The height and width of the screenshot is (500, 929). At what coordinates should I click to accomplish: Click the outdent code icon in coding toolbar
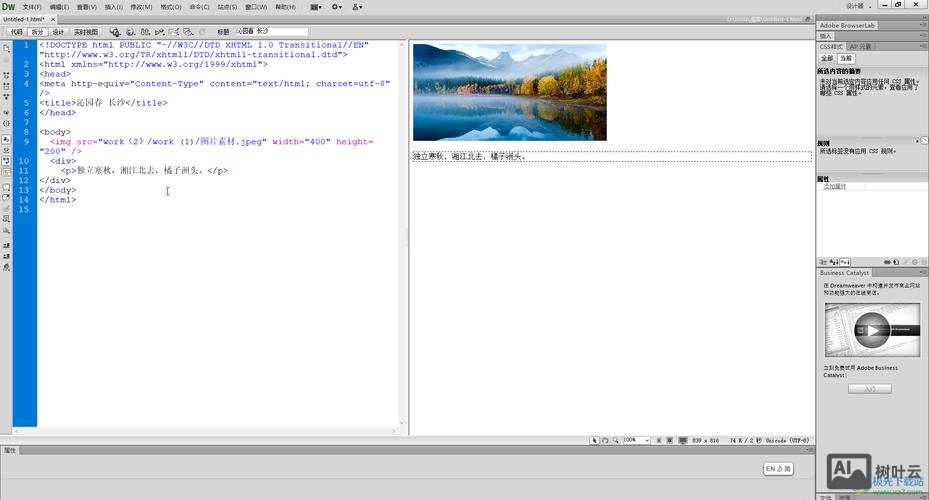[7, 256]
